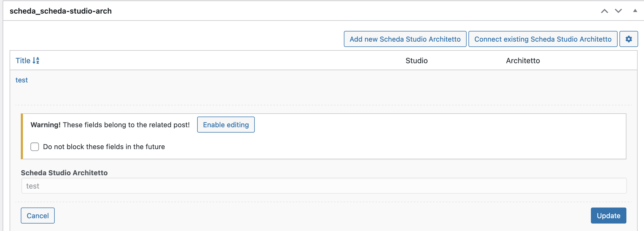Open the related post named test
Viewport: 644px width, 231px height.
tap(22, 80)
